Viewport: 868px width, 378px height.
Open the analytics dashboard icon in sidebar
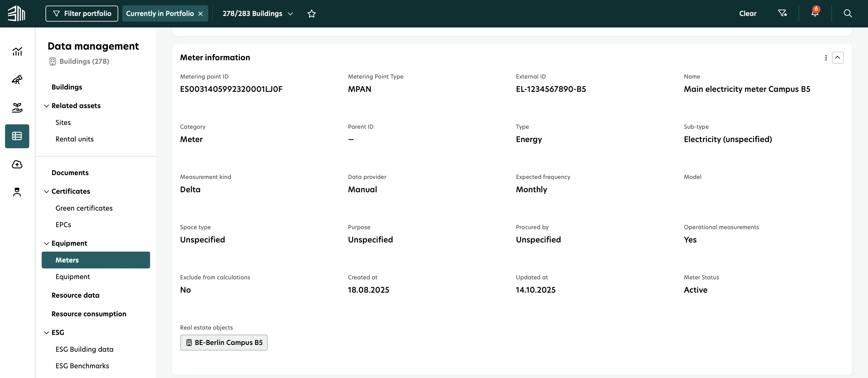[17, 51]
